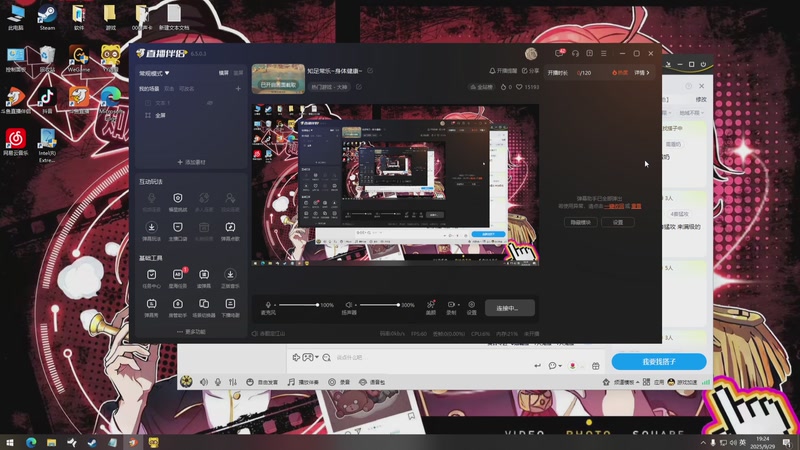Select the 横屏 landscape orientation

[223, 73]
